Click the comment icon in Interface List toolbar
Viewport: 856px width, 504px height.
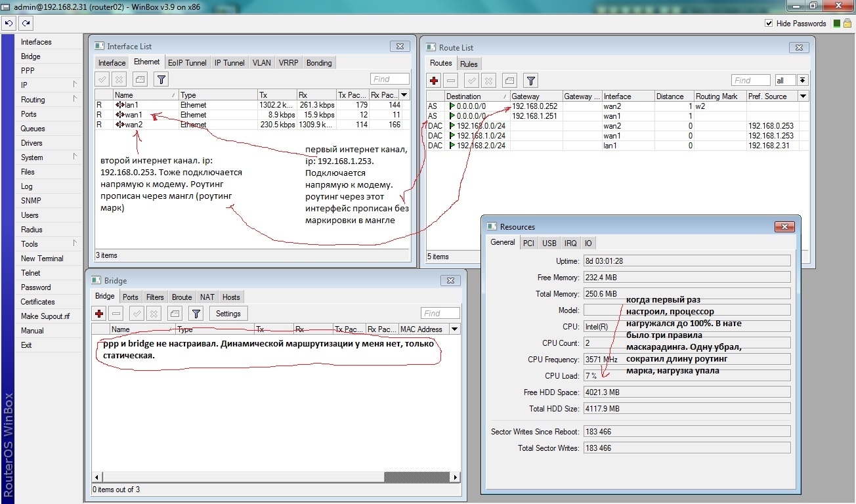[x=139, y=79]
